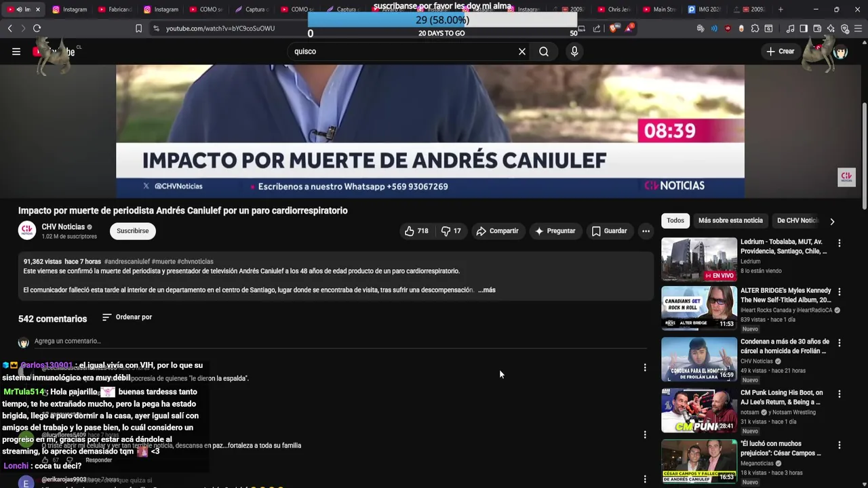Open the extensions puzzle icon
Image resolution: width=868 pixels, height=488 pixels.
(x=755, y=28)
